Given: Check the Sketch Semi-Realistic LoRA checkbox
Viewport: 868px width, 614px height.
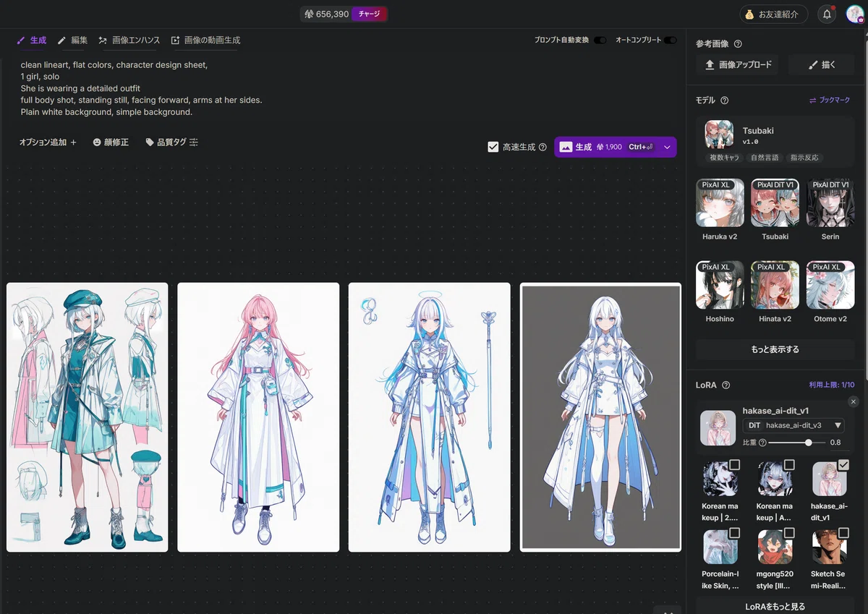Looking at the screenshot, I should click(x=843, y=533).
